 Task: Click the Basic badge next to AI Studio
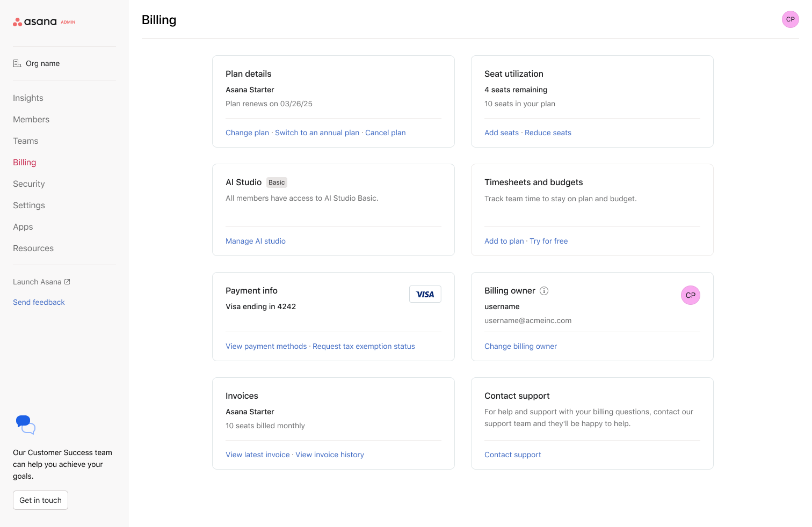tap(277, 182)
